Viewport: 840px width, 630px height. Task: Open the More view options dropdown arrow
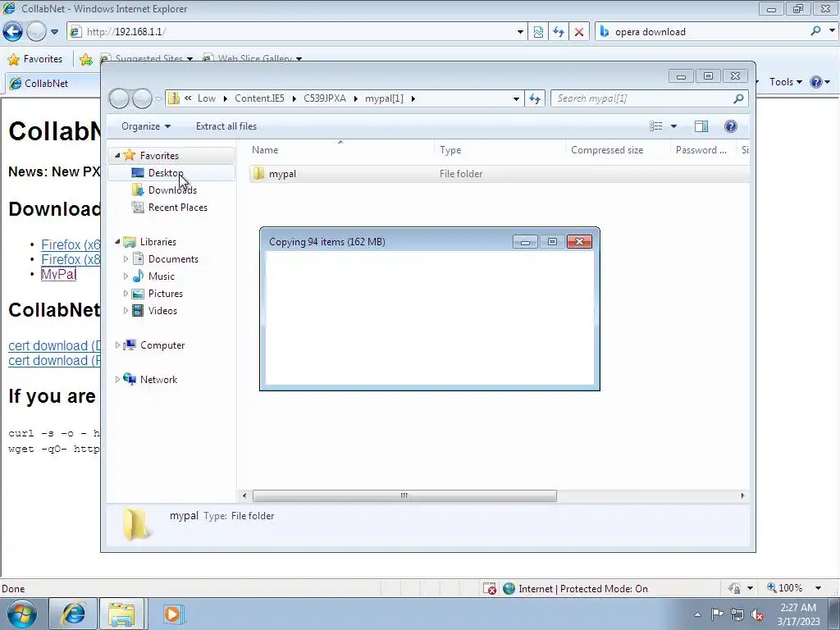tap(674, 126)
